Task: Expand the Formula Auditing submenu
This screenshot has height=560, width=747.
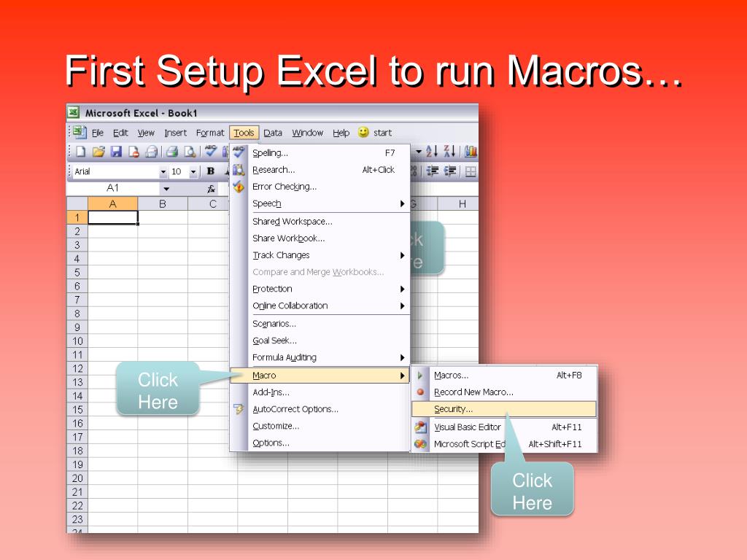Action: point(320,357)
